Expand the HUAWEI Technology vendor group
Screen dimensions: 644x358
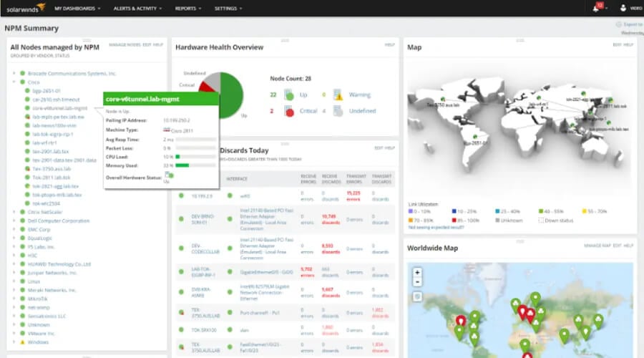(x=14, y=264)
